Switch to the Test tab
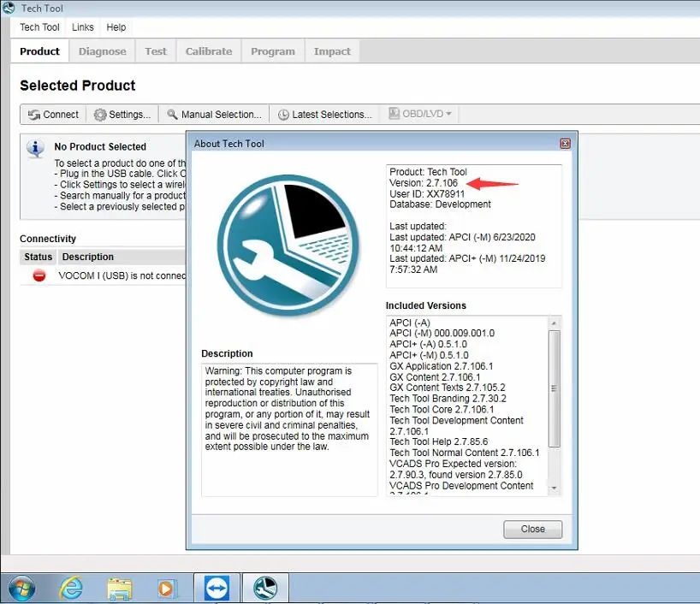The width and height of the screenshot is (700, 604). pos(156,51)
